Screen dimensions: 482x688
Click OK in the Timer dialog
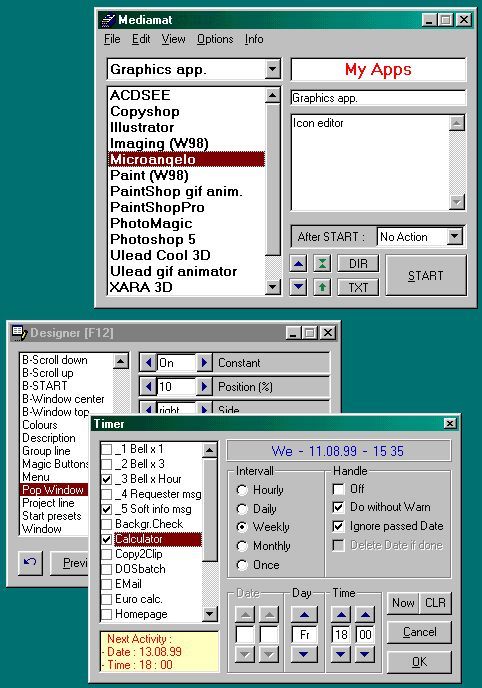419,662
